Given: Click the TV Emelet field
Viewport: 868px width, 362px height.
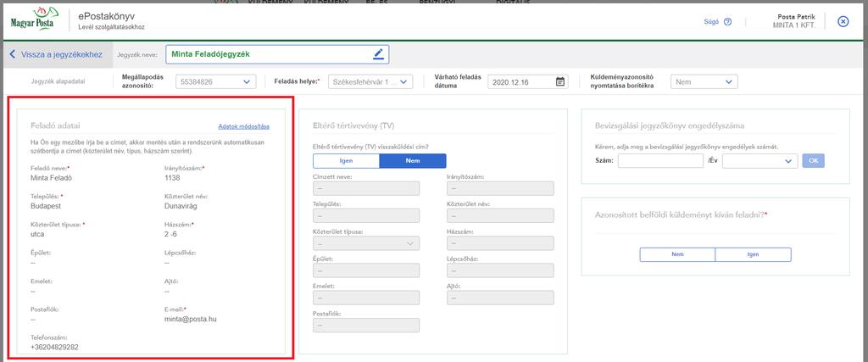Looking at the screenshot, I should point(366,298).
